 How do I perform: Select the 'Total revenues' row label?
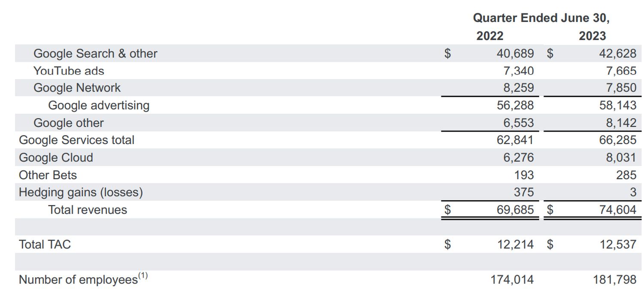click(88, 210)
